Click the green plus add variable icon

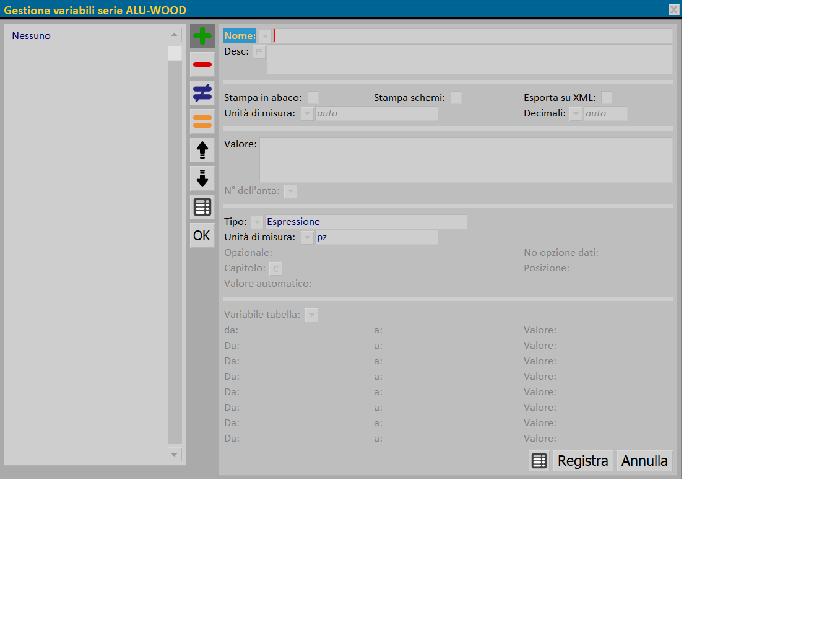(202, 36)
